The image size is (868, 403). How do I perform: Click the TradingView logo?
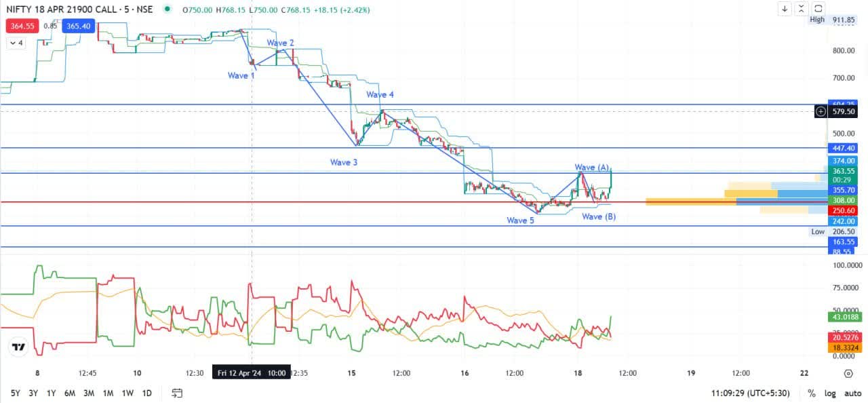point(19,347)
